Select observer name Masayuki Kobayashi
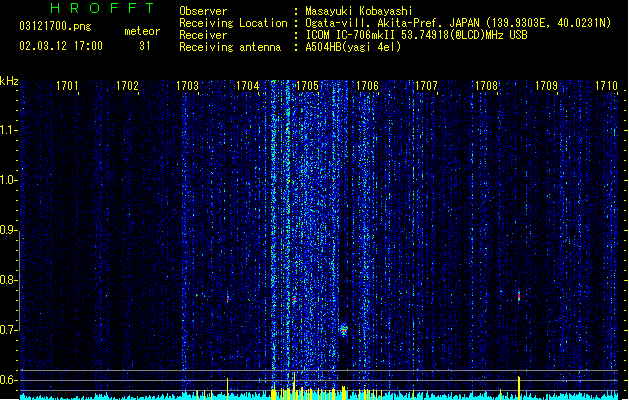The height and width of the screenshot is (400, 629). pos(359,11)
